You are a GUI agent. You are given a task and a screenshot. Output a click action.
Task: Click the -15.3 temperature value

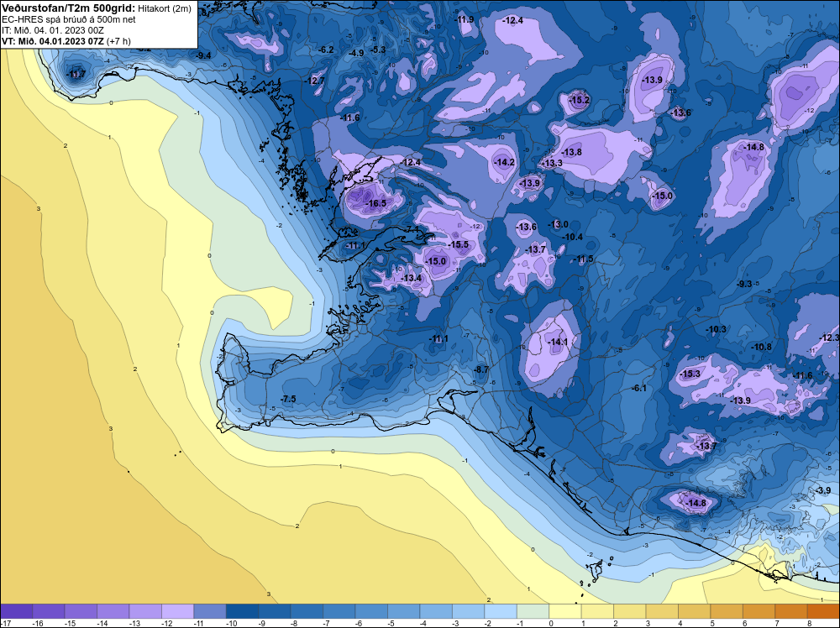pos(690,374)
